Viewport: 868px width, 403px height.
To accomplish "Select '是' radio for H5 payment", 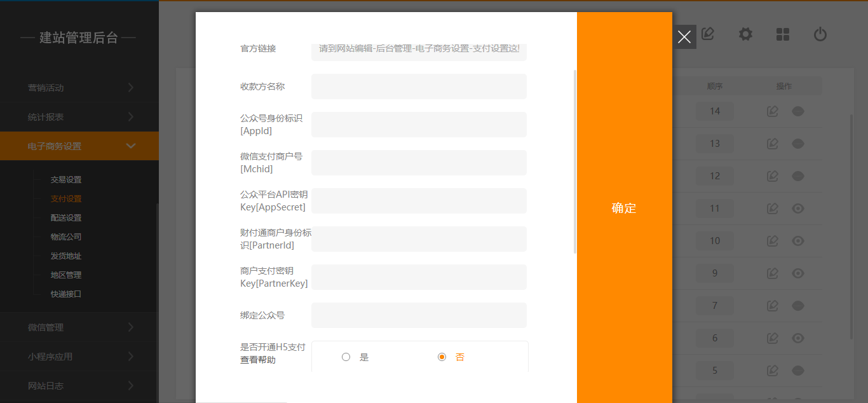I will coord(346,357).
